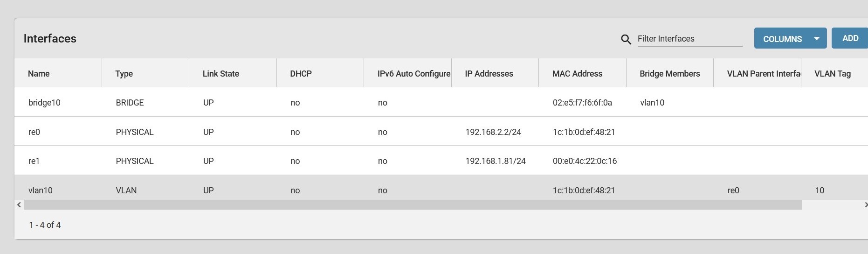Screen dimensions: 868x254
Task: Sort by the Name column header
Action: [x=39, y=73]
